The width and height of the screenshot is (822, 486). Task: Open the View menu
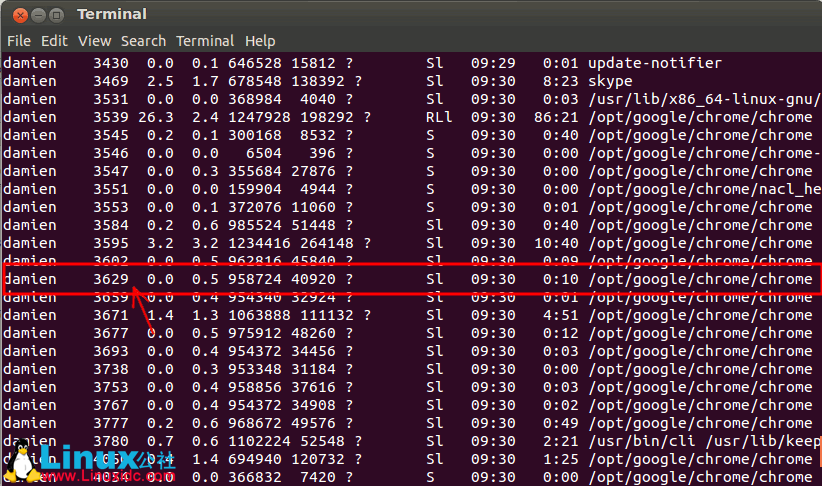click(x=94, y=41)
